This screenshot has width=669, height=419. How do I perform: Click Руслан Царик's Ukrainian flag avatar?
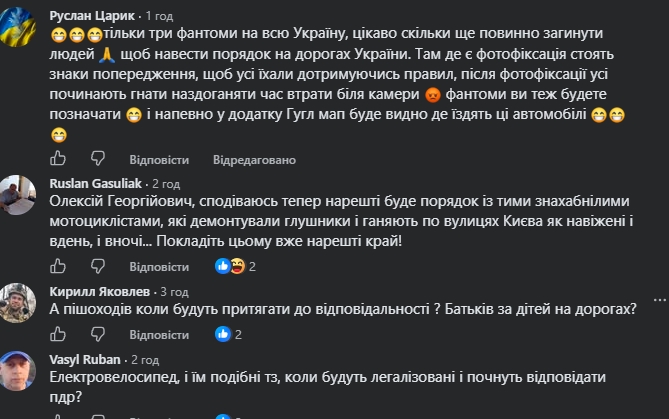click(17, 26)
